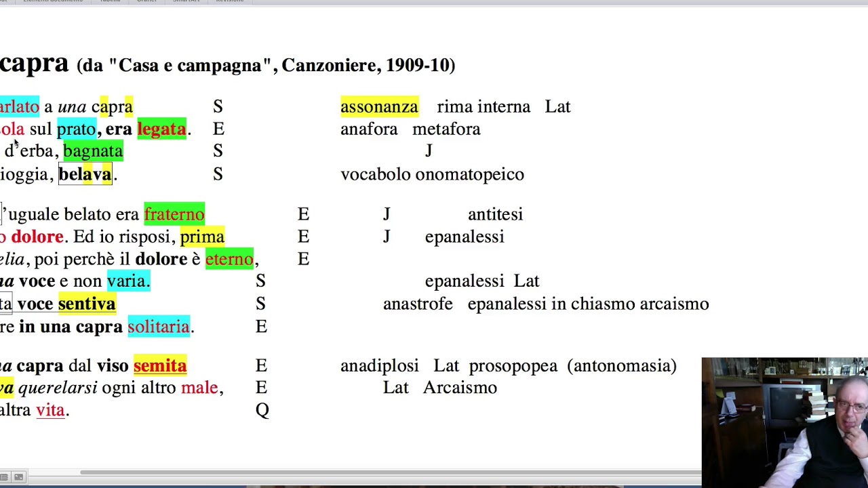The width and height of the screenshot is (868, 488).
Task: Click "Lat" before "Arcaismo"
Action: coord(396,388)
